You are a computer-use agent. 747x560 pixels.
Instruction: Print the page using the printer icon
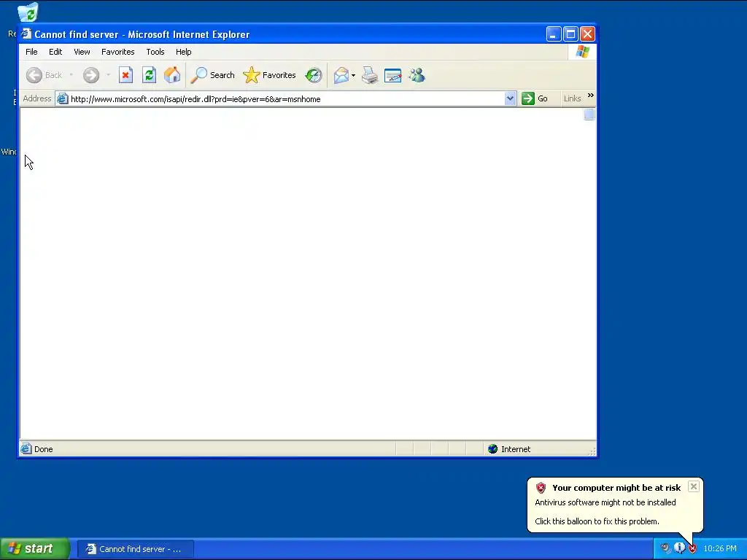click(370, 75)
